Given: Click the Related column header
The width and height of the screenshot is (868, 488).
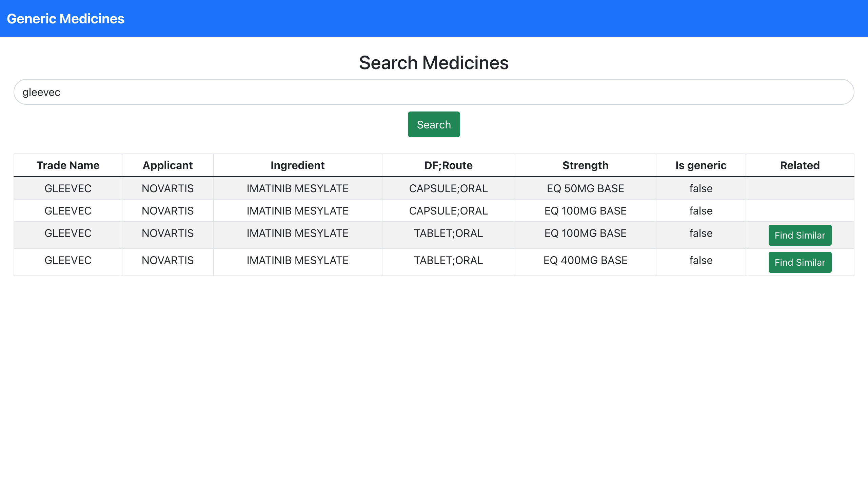Looking at the screenshot, I should coord(800,165).
